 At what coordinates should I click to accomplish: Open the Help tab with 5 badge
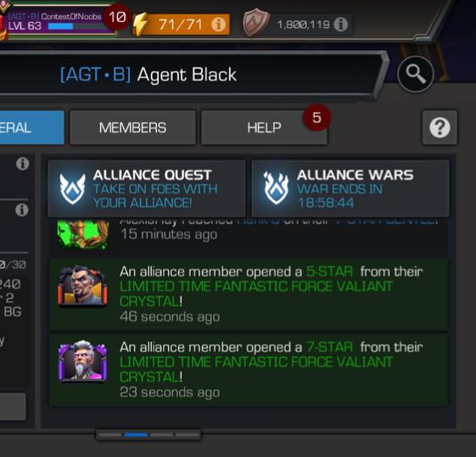pyautogui.click(x=264, y=128)
